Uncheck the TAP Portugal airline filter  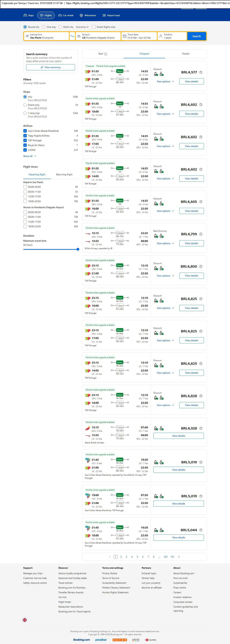[x=25, y=141]
